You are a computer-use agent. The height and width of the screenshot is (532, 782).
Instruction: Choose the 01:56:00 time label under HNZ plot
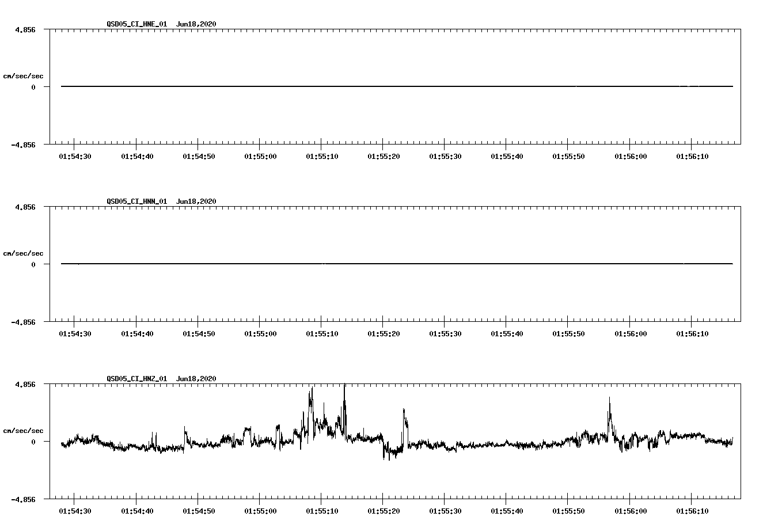631,511
